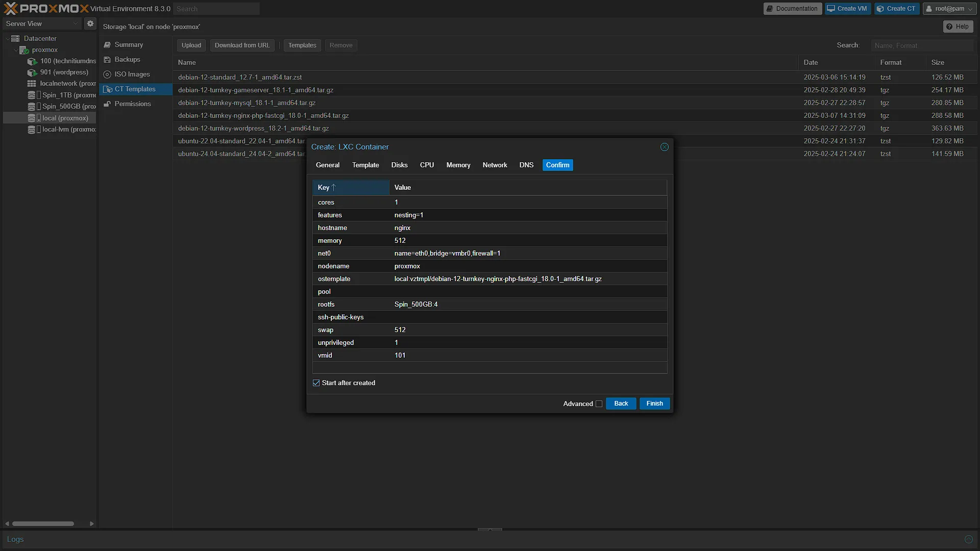Open the Server View dropdown
Viewport: 980px width, 551px height.
pos(42,23)
